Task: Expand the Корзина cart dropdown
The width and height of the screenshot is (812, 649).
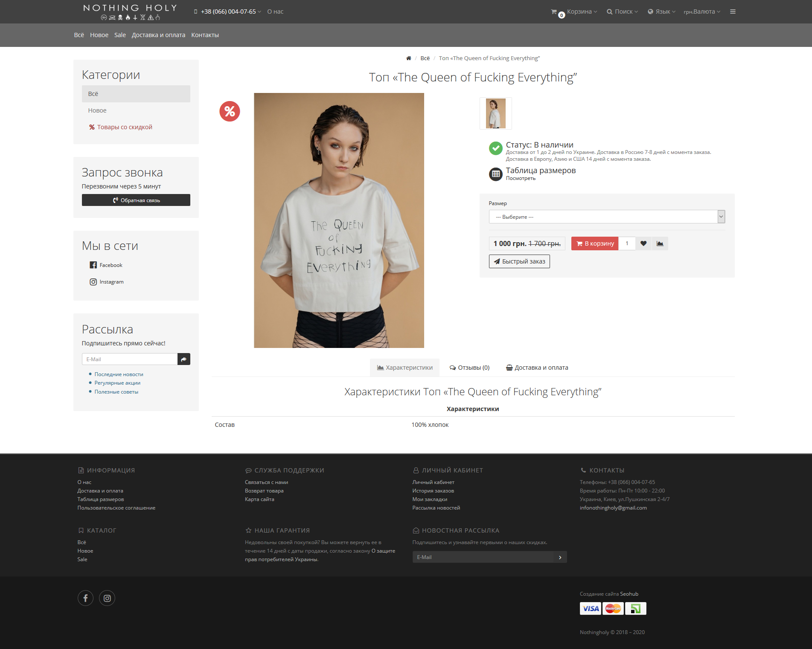Action: tap(574, 12)
